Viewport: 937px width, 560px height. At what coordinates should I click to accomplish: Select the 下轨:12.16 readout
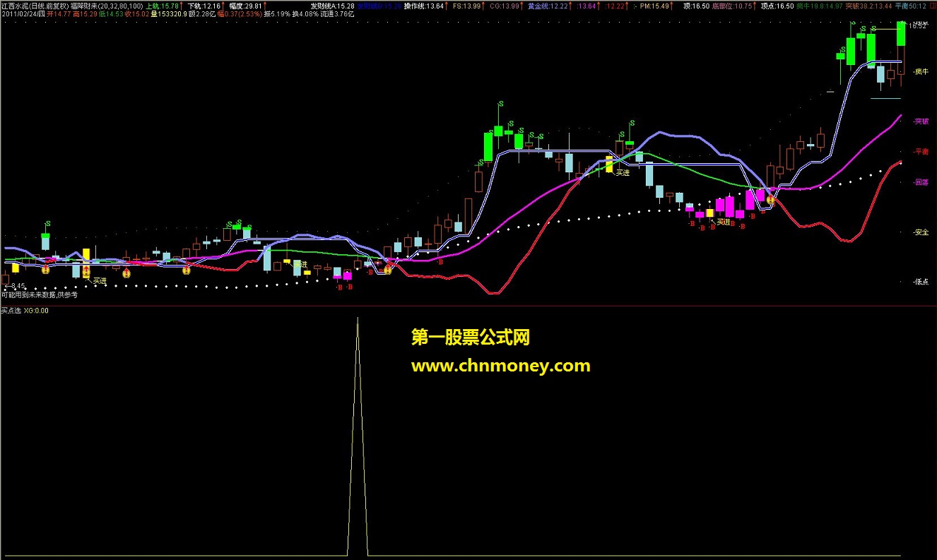(204, 6)
